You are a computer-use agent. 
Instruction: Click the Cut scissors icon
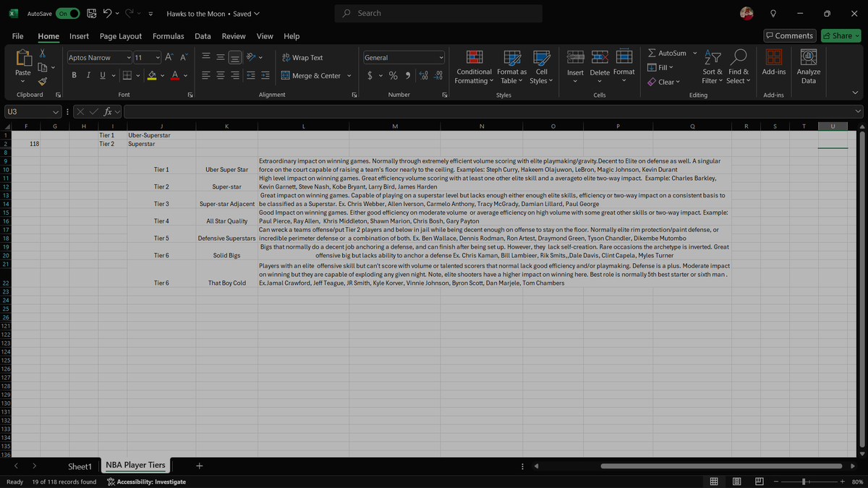[43, 53]
